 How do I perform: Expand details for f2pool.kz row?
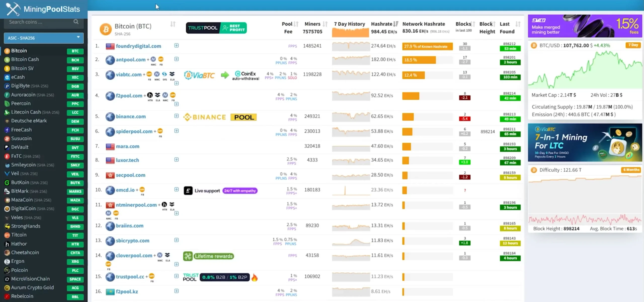coord(177,291)
